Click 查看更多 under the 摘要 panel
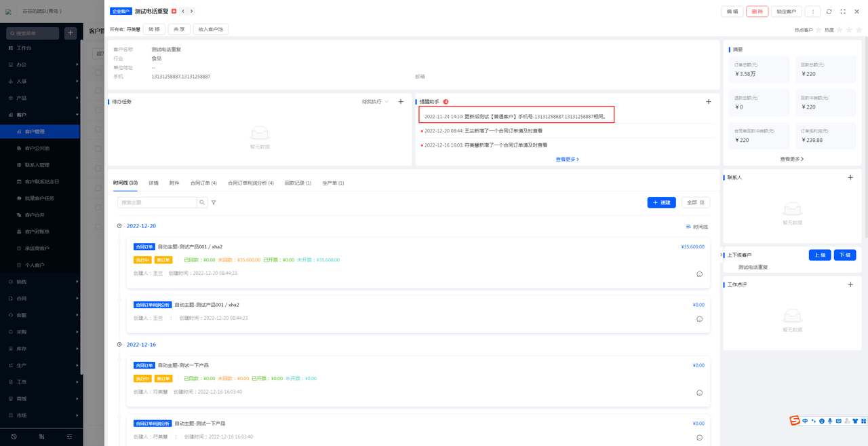The width and height of the screenshot is (868, 446). (x=792, y=160)
